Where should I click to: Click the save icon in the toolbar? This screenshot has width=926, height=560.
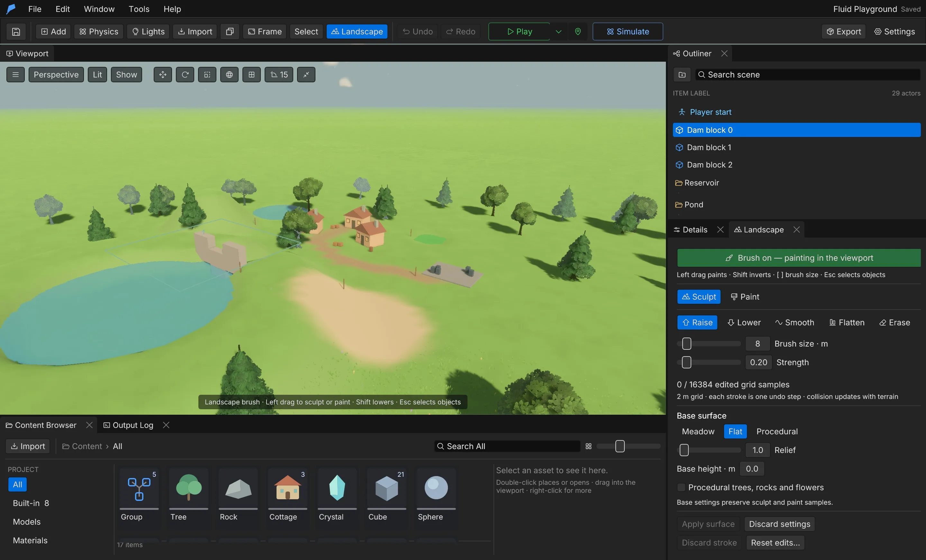pos(16,32)
